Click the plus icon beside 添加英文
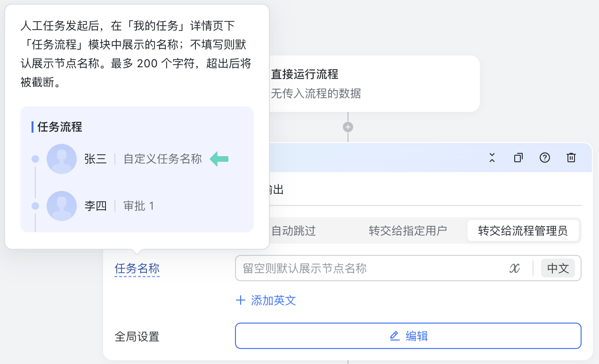The height and width of the screenshot is (364, 599). [241, 300]
